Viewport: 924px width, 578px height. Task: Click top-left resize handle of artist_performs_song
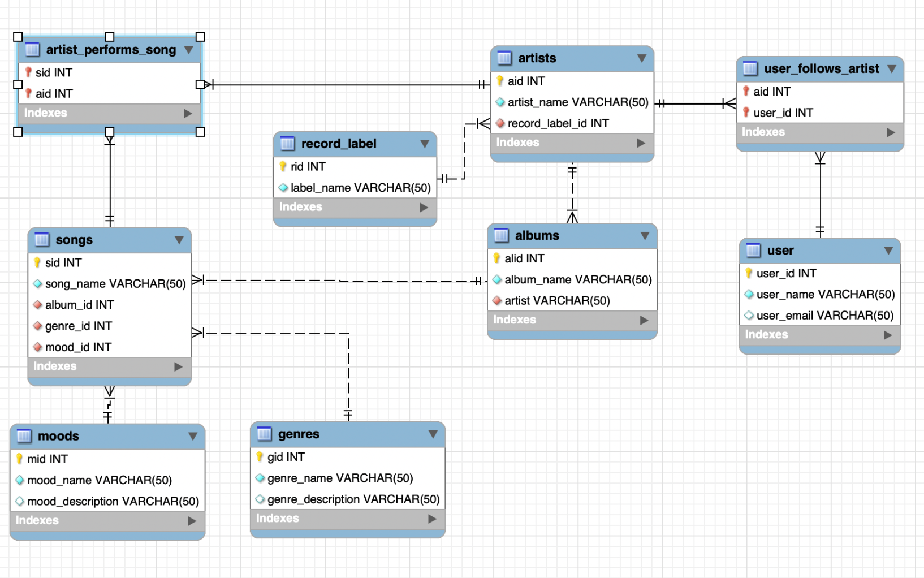coord(18,37)
